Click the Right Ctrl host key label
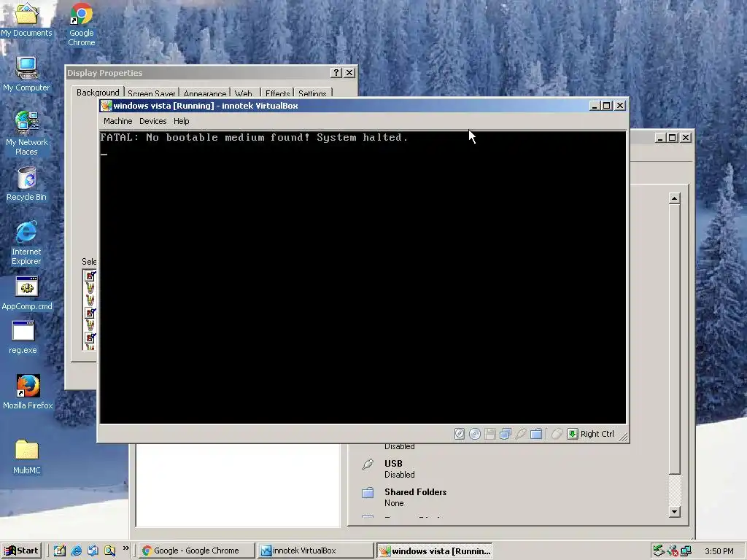This screenshot has width=747, height=560. coord(597,434)
